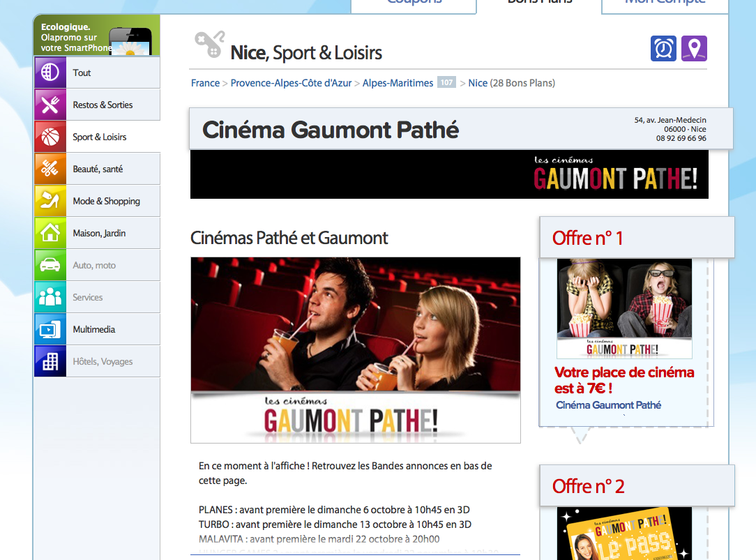This screenshot has height=560, width=756.
Task: Follow the France breadcrumb link
Action: (206, 83)
